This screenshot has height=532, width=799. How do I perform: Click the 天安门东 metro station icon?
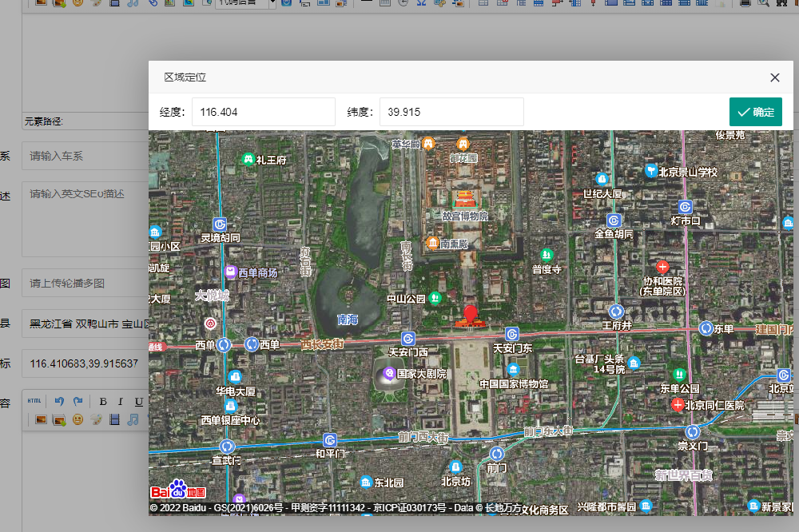pyautogui.click(x=512, y=334)
